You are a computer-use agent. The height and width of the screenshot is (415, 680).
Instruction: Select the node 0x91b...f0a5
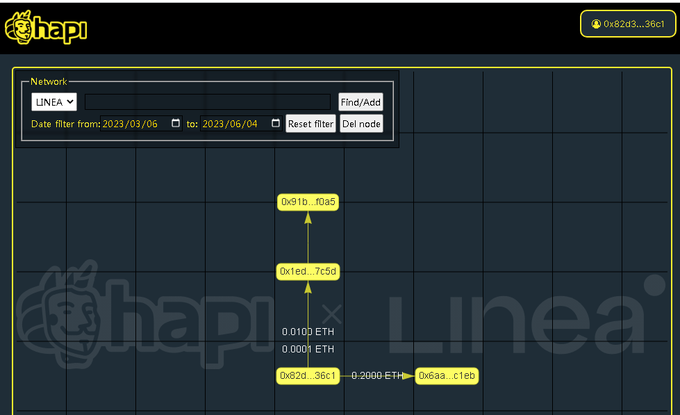point(308,202)
